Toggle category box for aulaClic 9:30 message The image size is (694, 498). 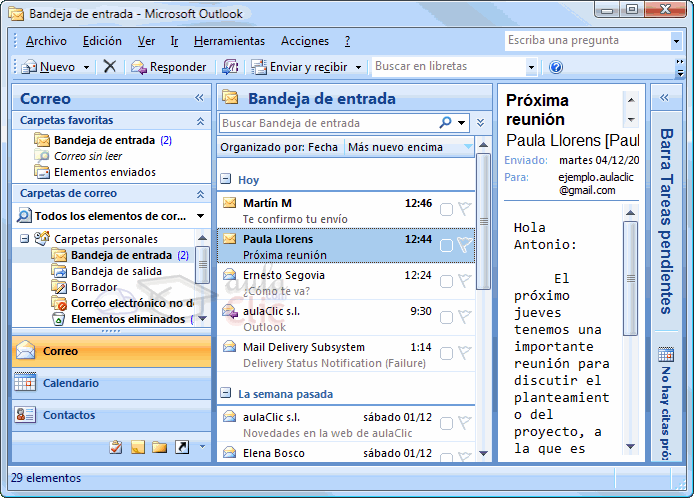(x=446, y=317)
